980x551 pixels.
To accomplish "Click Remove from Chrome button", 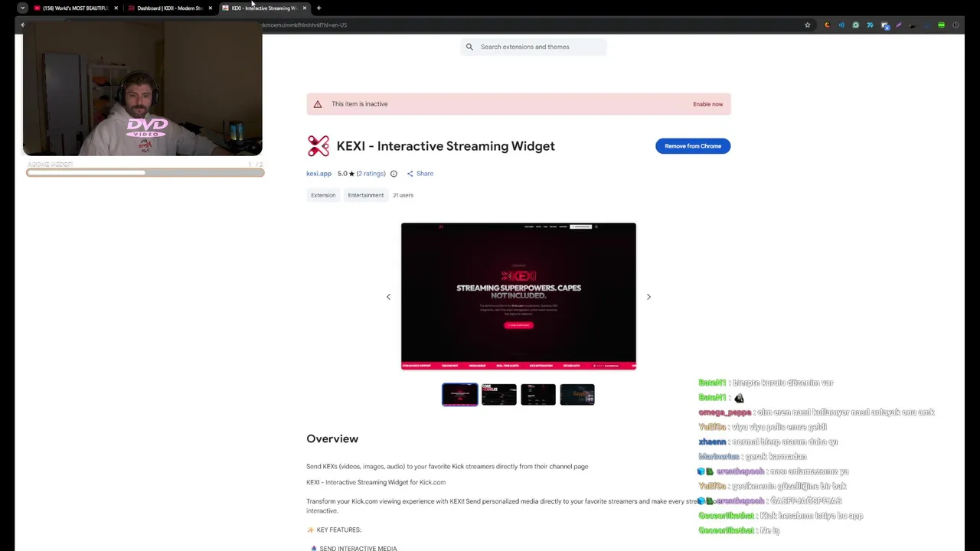I will pos(693,146).
